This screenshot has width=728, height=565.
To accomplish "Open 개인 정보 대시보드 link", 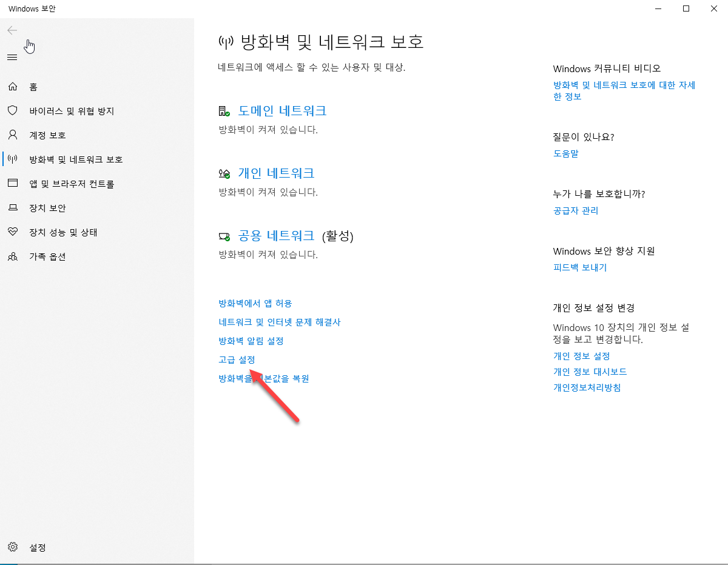I will tap(590, 372).
